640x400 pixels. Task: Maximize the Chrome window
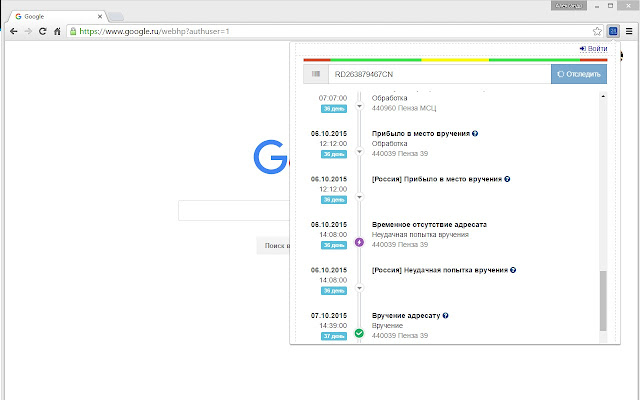611,6
